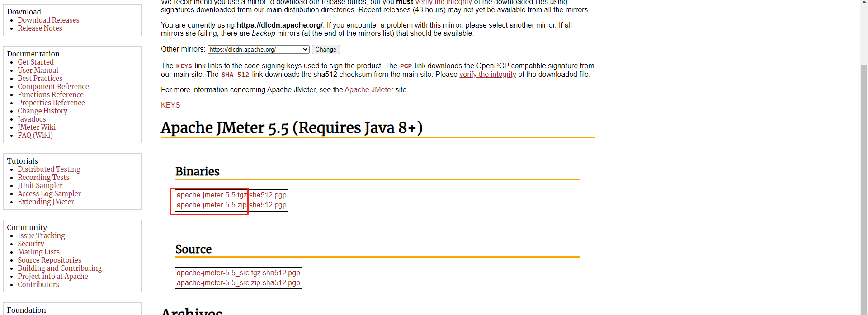The height and width of the screenshot is (315, 868).
Task: Open the FAQ (Wiki) link
Action: 35,135
